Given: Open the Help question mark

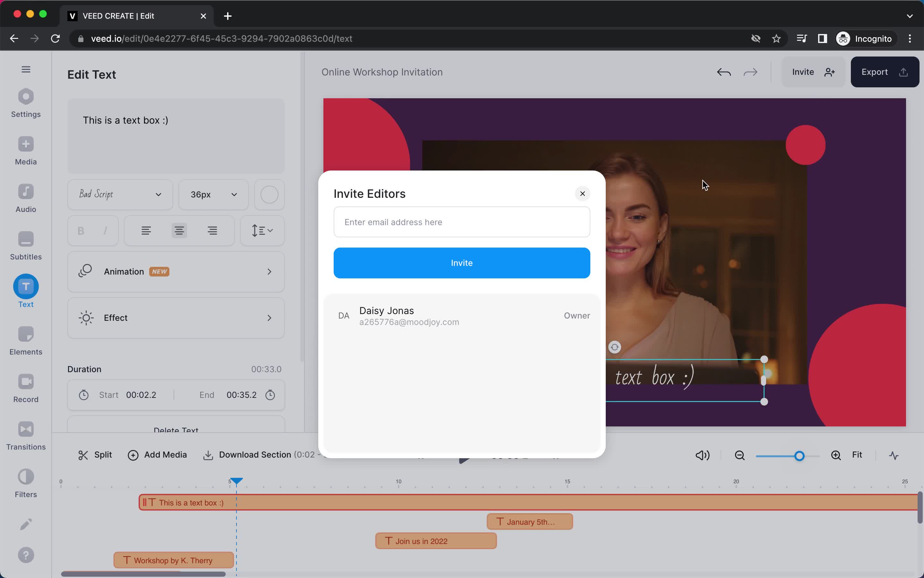Looking at the screenshot, I should pos(26,555).
